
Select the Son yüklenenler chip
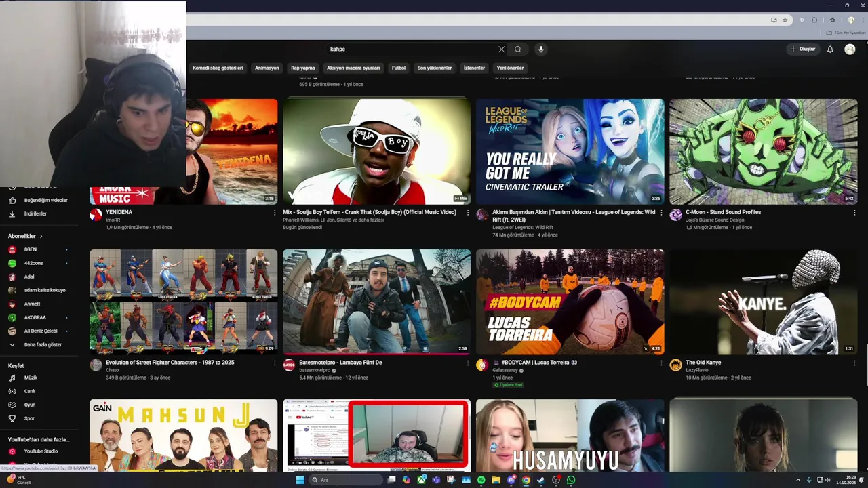pos(435,68)
